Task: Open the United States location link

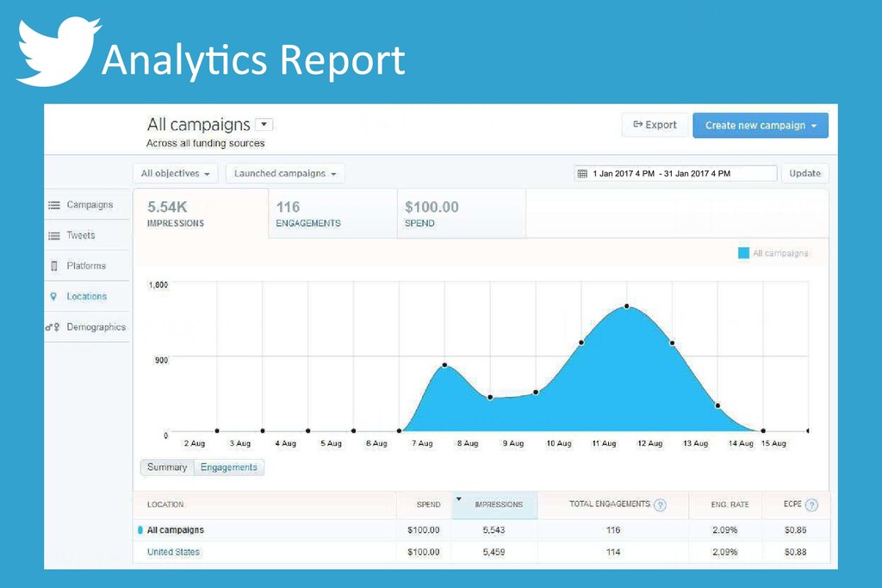Action: click(x=173, y=552)
